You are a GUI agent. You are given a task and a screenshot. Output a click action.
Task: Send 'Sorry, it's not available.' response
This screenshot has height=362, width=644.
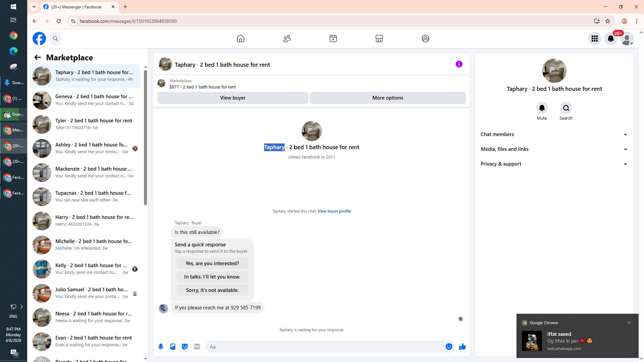[x=212, y=290]
